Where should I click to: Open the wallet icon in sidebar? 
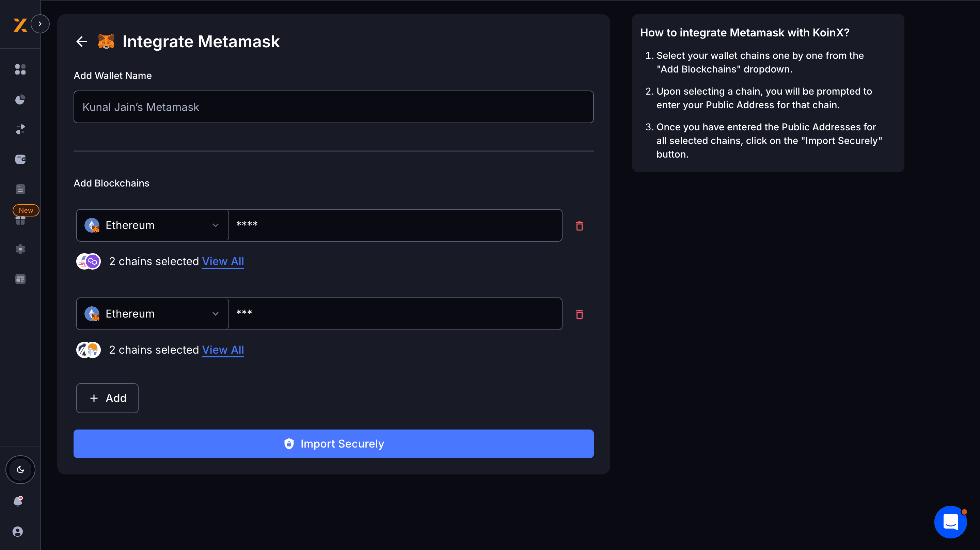coord(20,159)
